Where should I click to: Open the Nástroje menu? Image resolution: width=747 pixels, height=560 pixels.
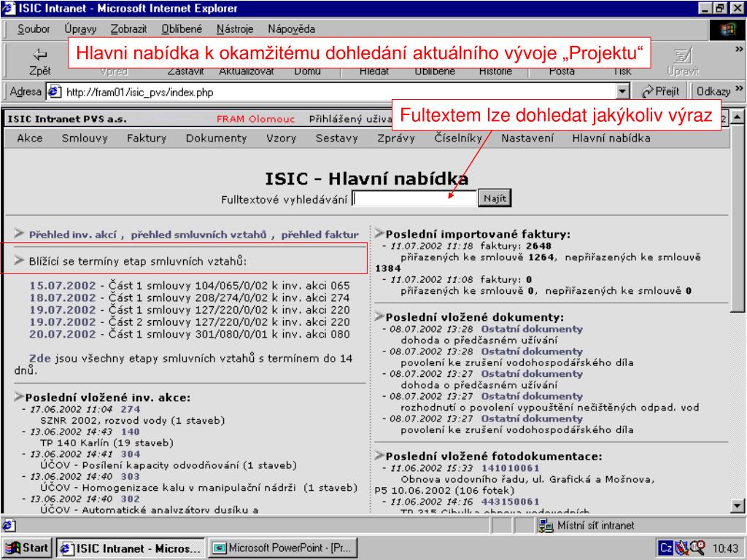coord(235,29)
